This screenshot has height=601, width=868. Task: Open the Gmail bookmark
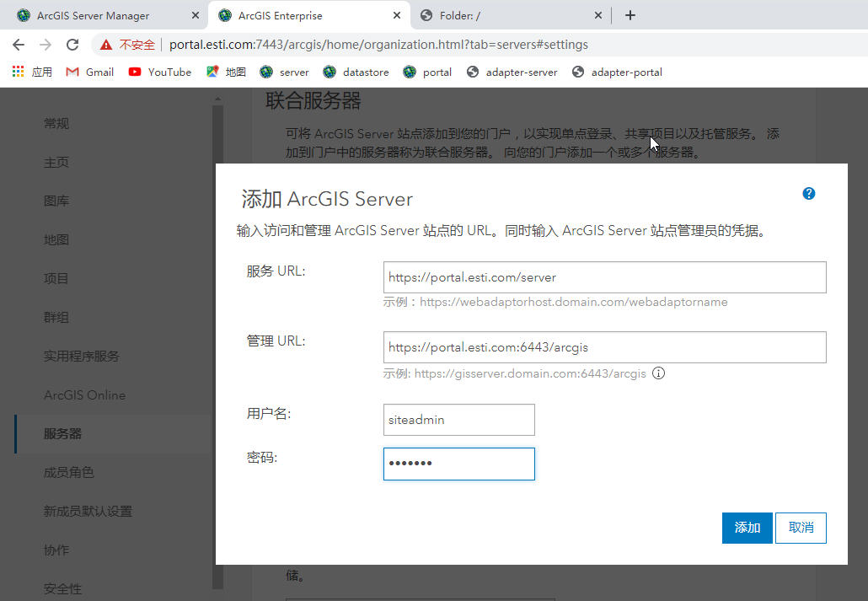tap(90, 72)
